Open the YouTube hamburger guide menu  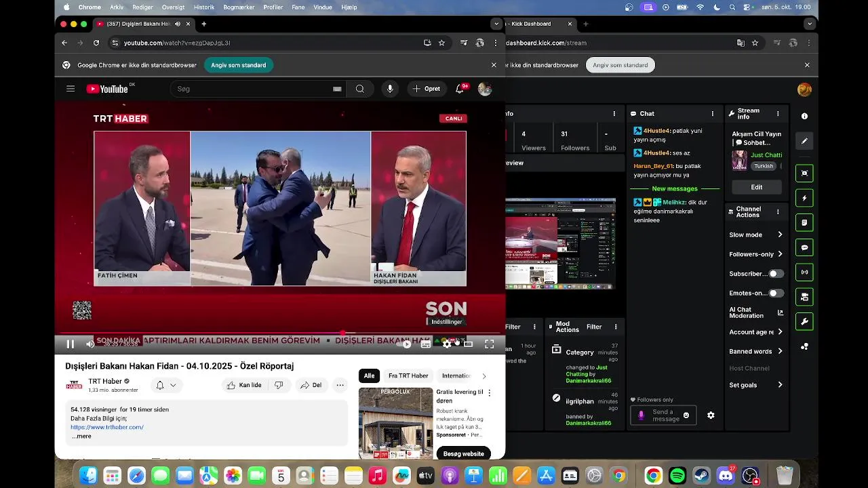click(71, 89)
